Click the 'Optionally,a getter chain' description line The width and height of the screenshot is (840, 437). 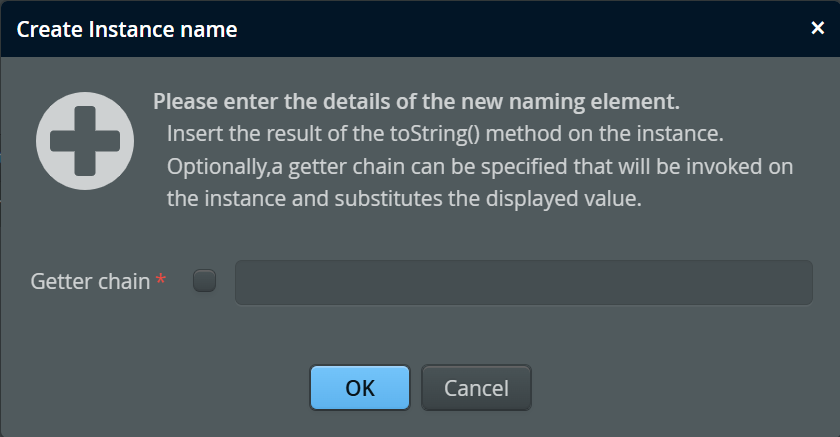click(480, 167)
